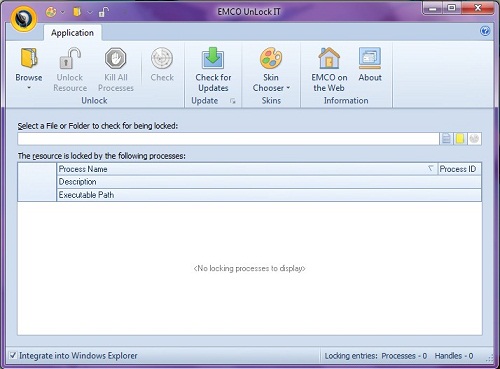
Task: Click the Browse folder icon
Action: (29, 58)
